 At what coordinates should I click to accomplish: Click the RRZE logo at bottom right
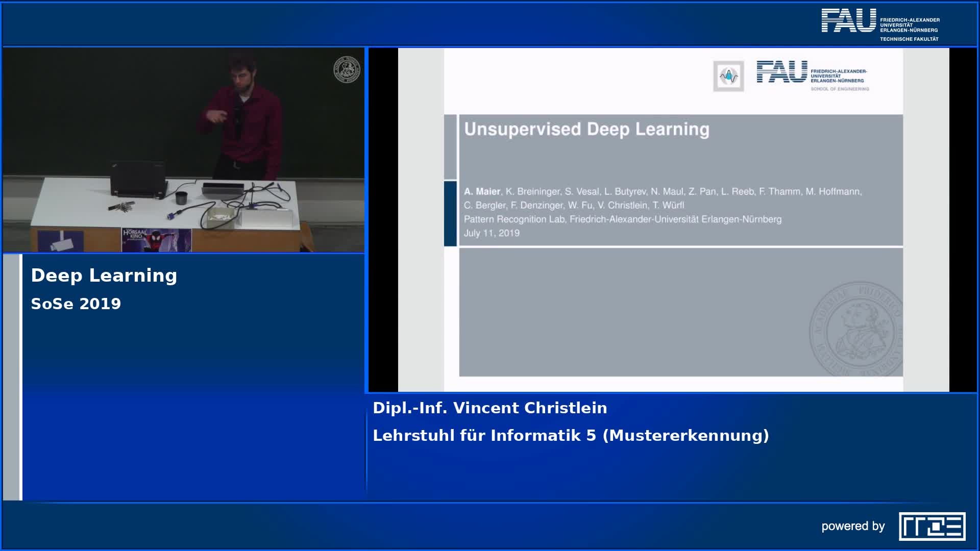coord(932,526)
